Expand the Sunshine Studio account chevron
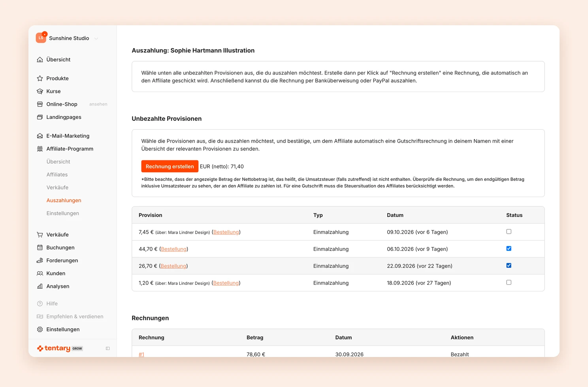 pos(96,38)
